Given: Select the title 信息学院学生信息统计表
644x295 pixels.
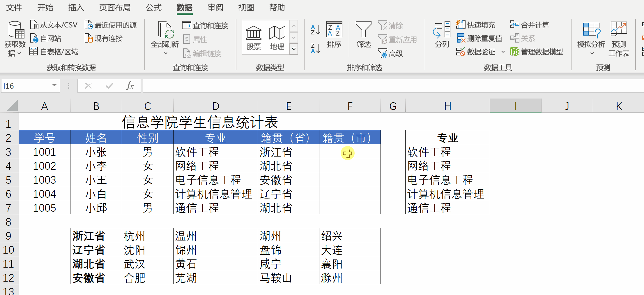Looking at the screenshot, I should pos(200,122).
